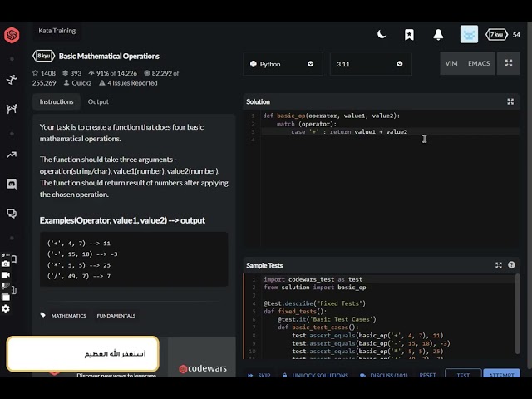Viewport: 532px width, 399px height.
Task: Click the 91% of 14,226 satisfaction rating
Action: tap(113, 73)
